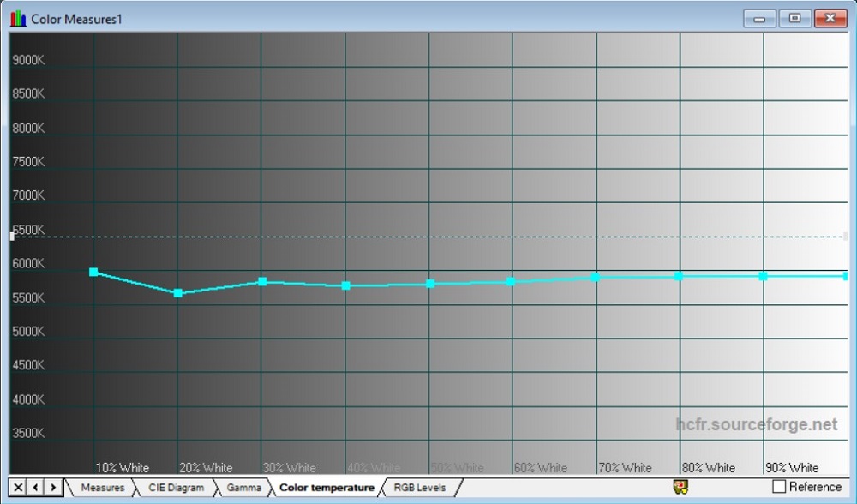Click the 80% White data point on curve
857x504 pixels.
coord(678,276)
